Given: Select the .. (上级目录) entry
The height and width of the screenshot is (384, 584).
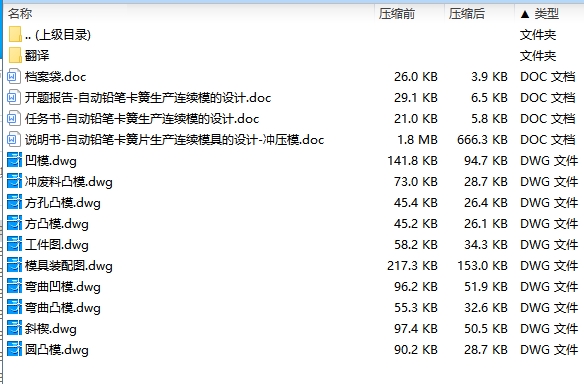Looking at the screenshot, I should 58,35.
